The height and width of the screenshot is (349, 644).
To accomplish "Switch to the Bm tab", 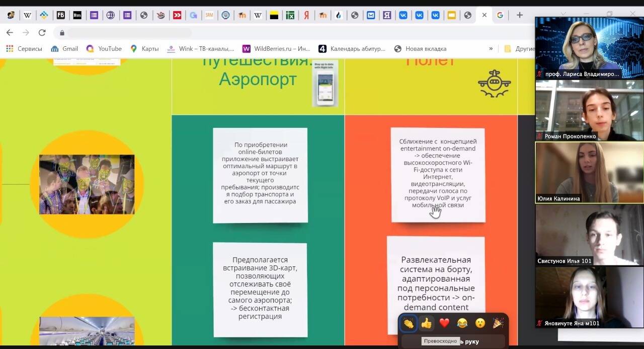I will click(x=77, y=15).
